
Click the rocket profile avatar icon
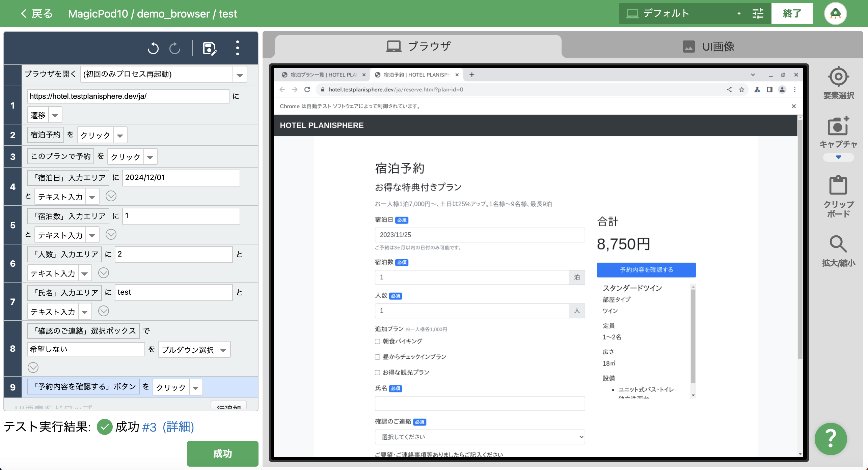click(x=835, y=13)
